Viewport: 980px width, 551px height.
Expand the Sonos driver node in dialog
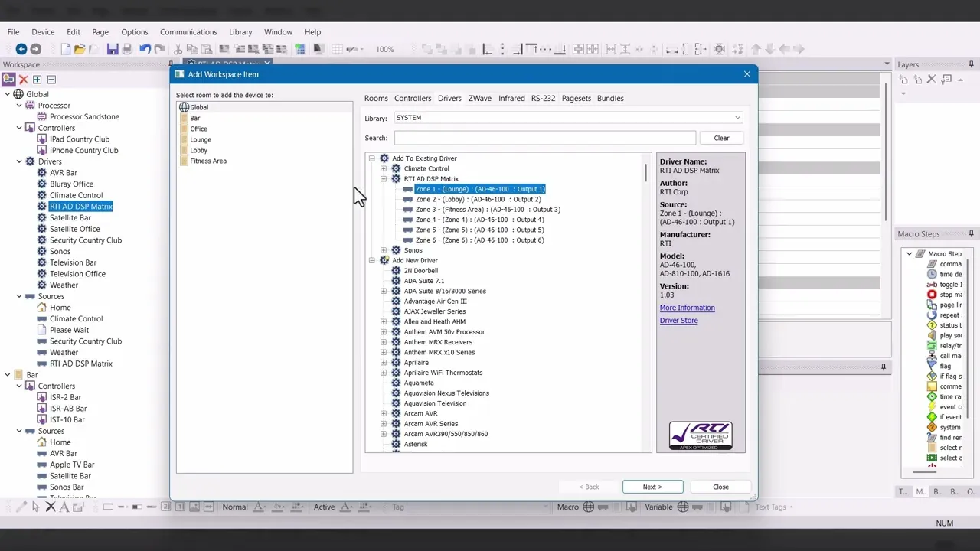pyautogui.click(x=384, y=250)
